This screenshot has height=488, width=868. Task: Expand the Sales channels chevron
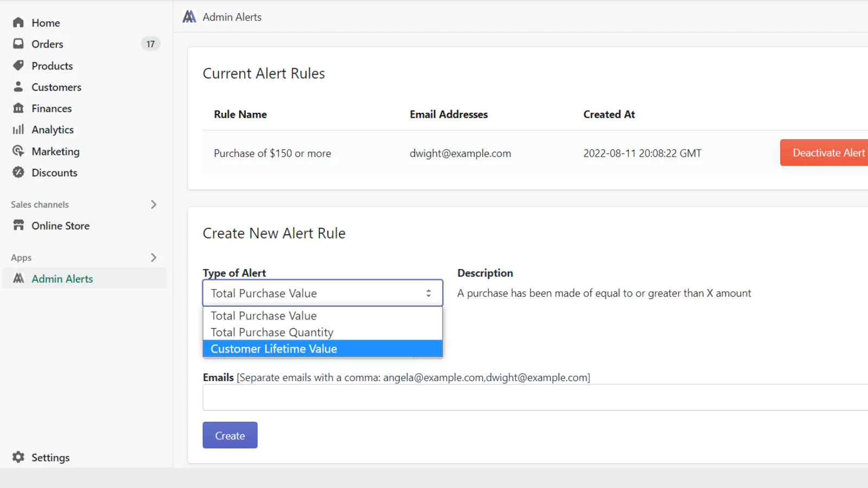154,204
